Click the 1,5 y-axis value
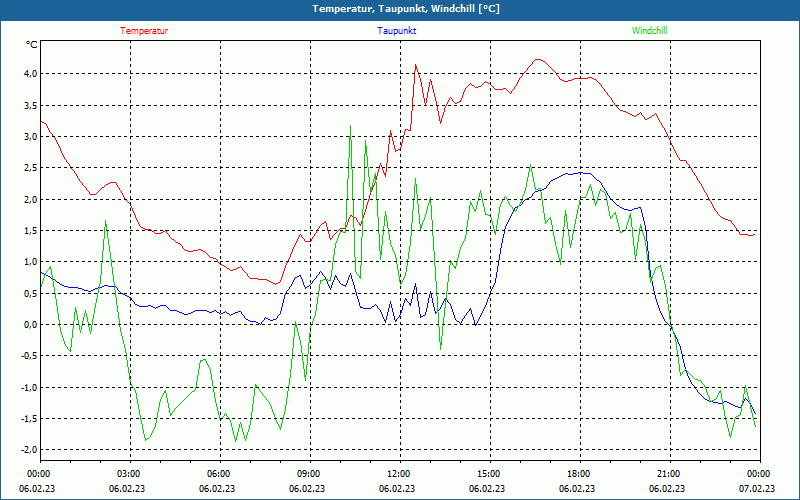The image size is (800, 500). coord(31,231)
